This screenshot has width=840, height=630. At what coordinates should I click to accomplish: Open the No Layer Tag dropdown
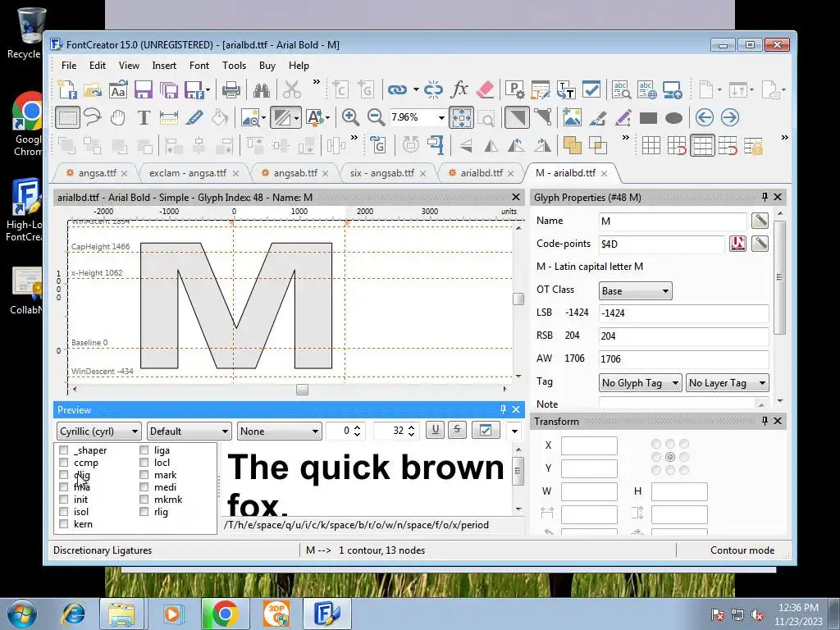[x=727, y=383]
